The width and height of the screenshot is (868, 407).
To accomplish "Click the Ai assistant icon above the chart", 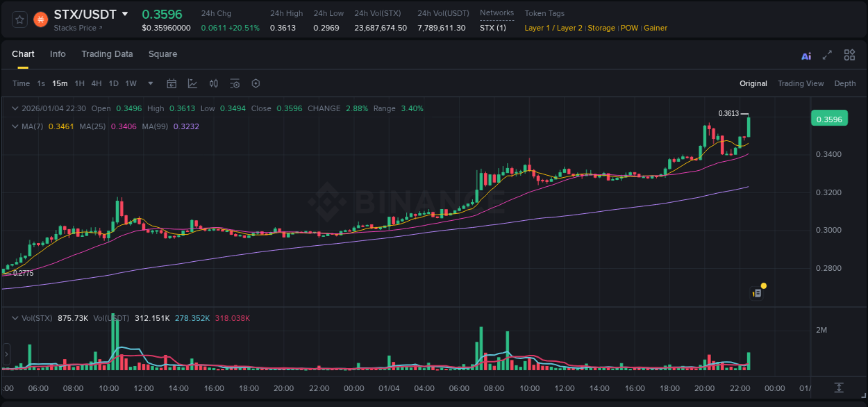I will click(806, 55).
